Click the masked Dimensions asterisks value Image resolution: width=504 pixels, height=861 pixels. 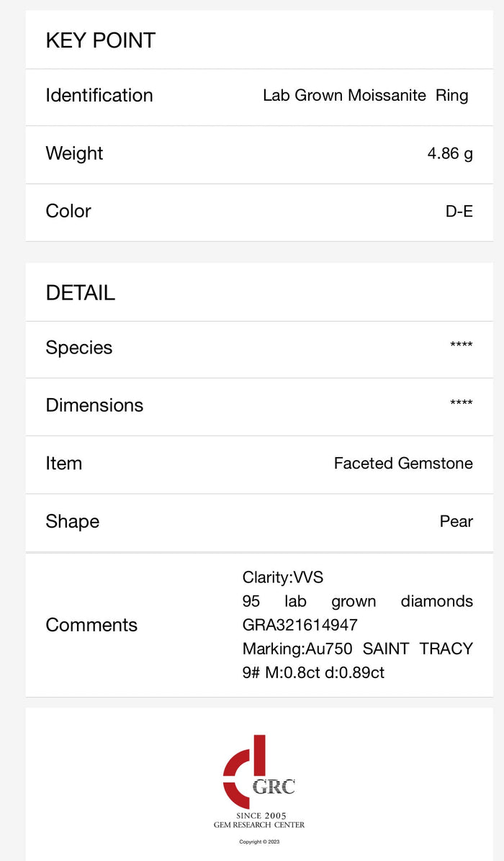click(x=461, y=403)
